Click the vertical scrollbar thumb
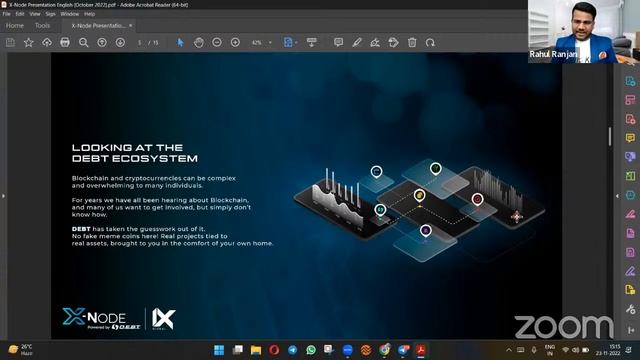 click(610, 136)
